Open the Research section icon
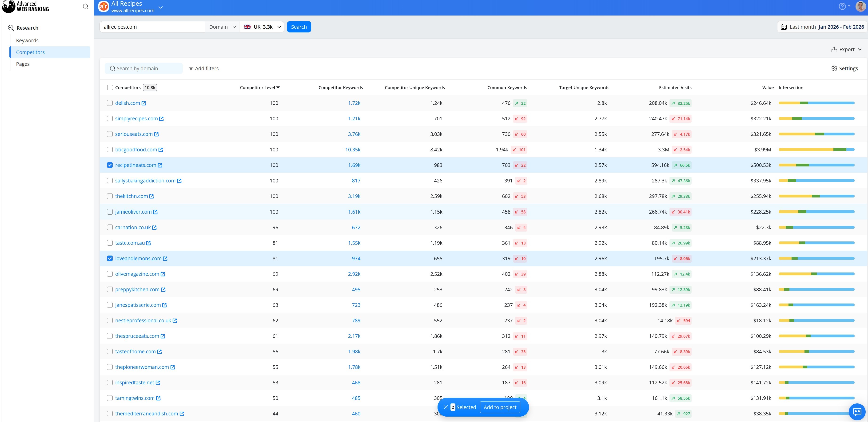868x422 pixels. (x=11, y=28)
